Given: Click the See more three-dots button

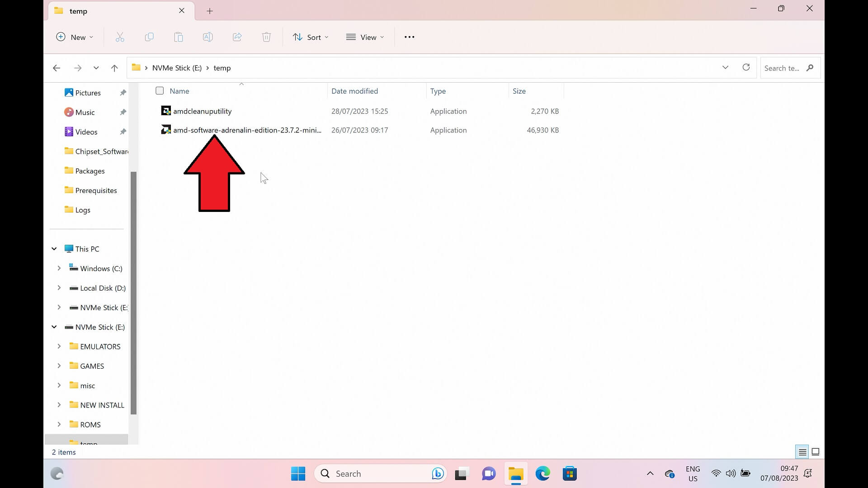Looking at the screenshot, I should click(x=409, y=37).
